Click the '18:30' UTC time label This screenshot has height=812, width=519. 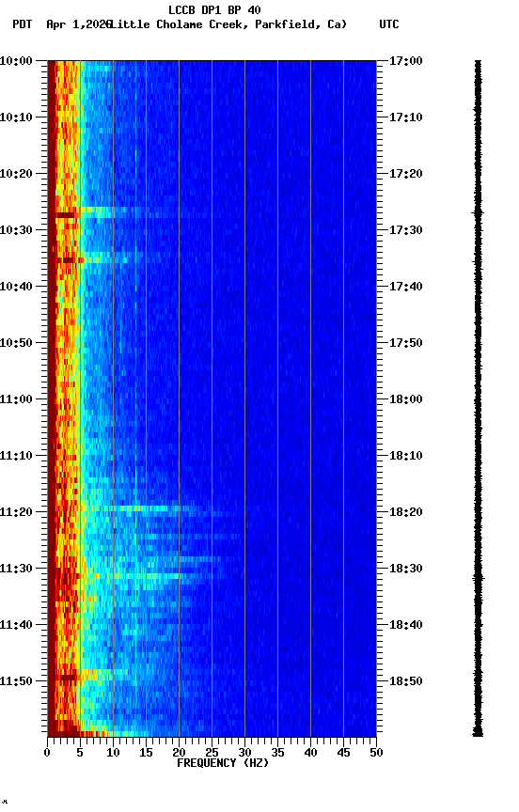point(405,570)
